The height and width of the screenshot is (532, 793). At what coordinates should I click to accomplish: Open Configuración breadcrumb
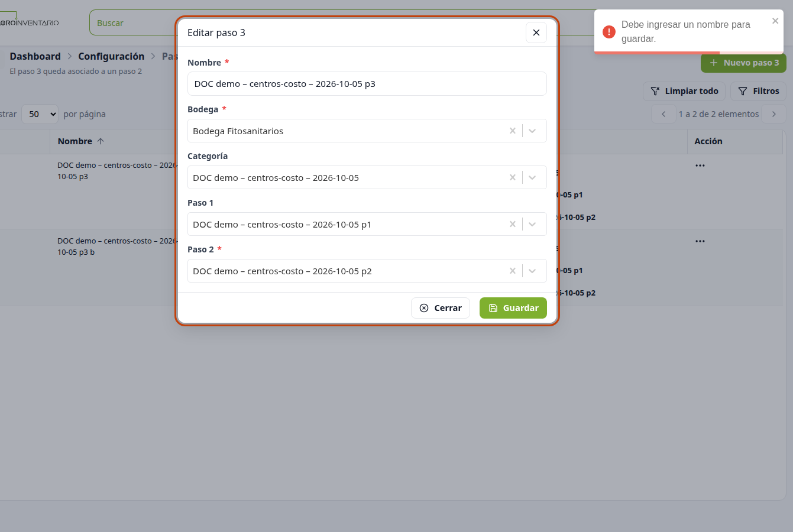[x=111, y=56]
